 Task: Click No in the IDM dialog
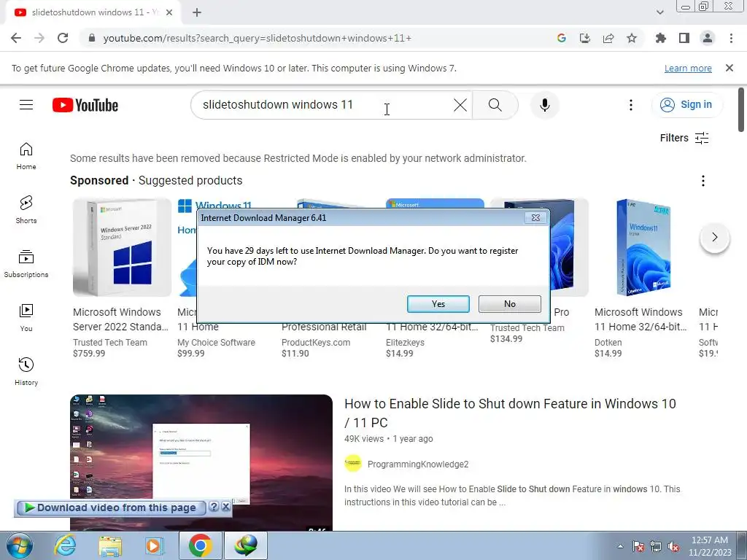[510, 304]
